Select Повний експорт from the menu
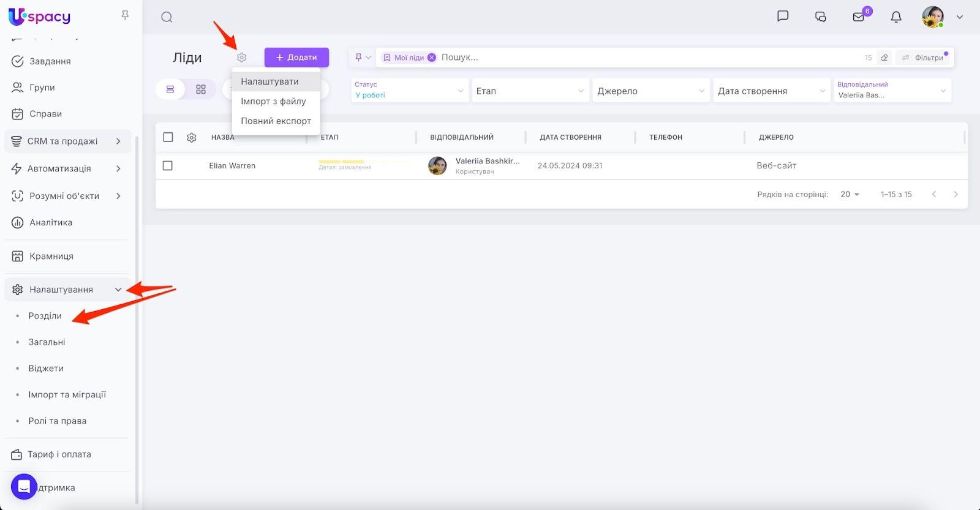This screenshot has height=510, width=980. (x=276, y=121)
